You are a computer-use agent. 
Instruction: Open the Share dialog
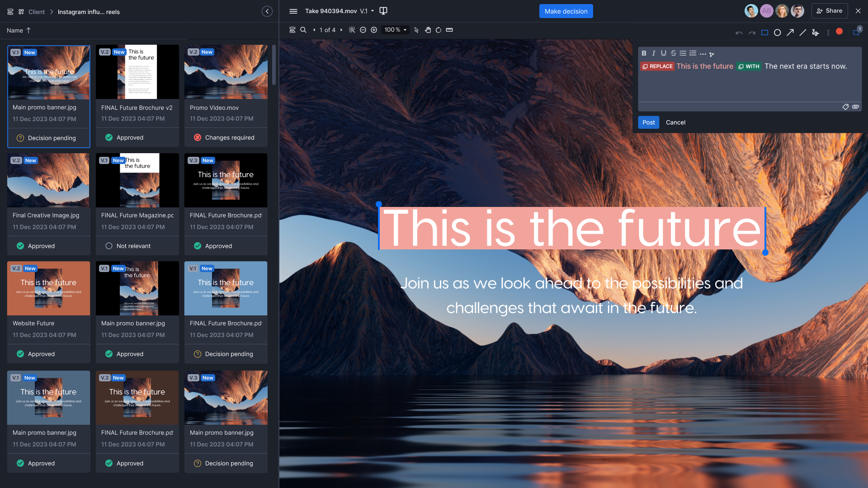pos(830,10)
